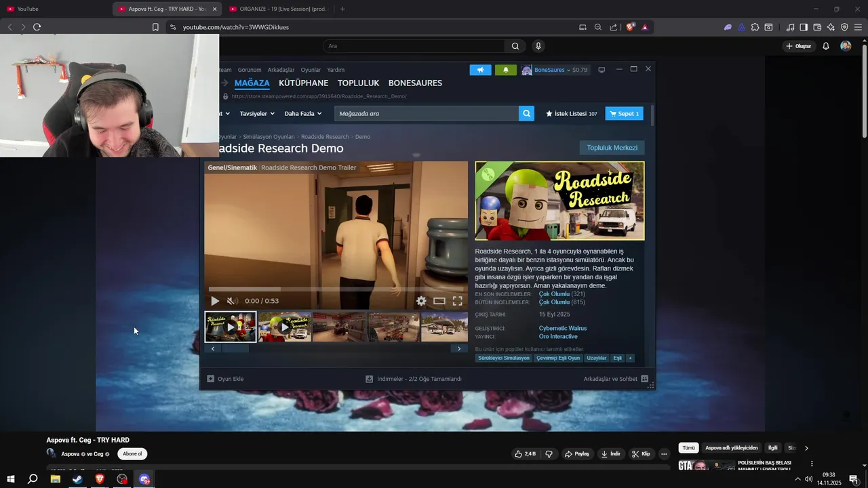Enter trailer fullscreen mode

[458, 301]
